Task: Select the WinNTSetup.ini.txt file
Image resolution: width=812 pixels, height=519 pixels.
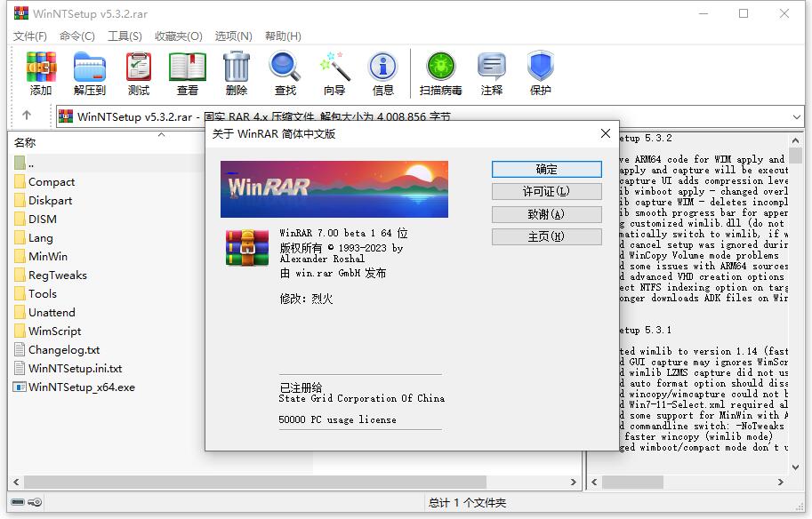Action: [75, 369]
